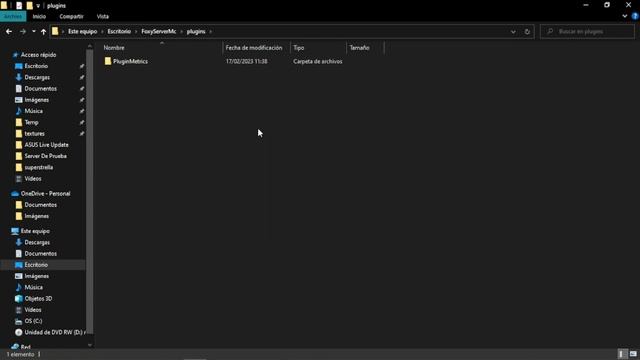Switch to large icons view

tap(633, 354)
